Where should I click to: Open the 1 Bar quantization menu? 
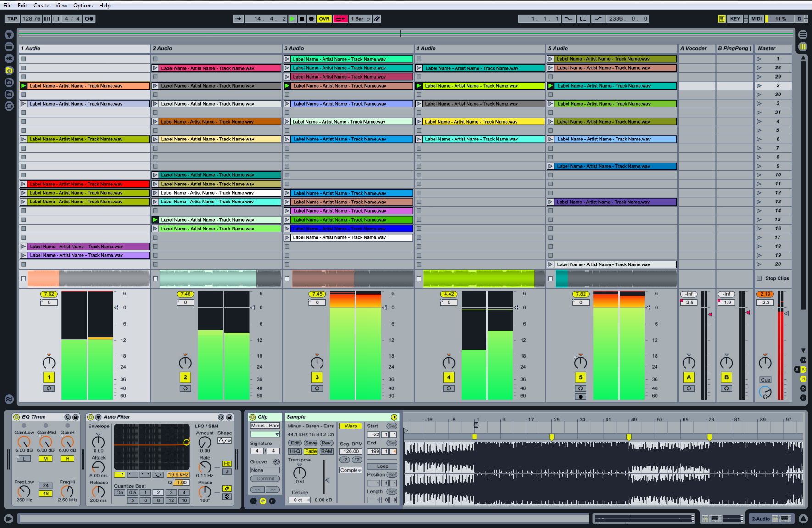point(361,19)
